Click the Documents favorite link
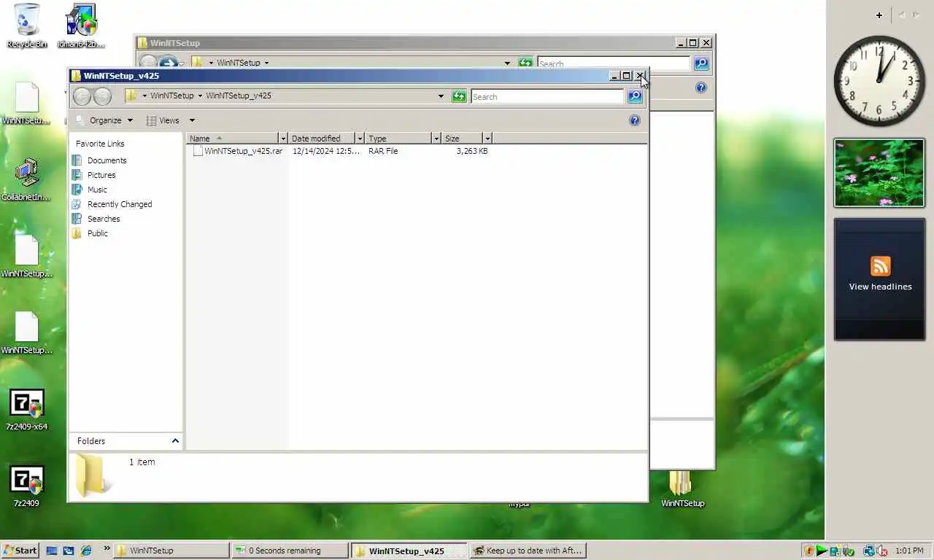The width and height of the screenshot is (934, 560). point(107,160)
